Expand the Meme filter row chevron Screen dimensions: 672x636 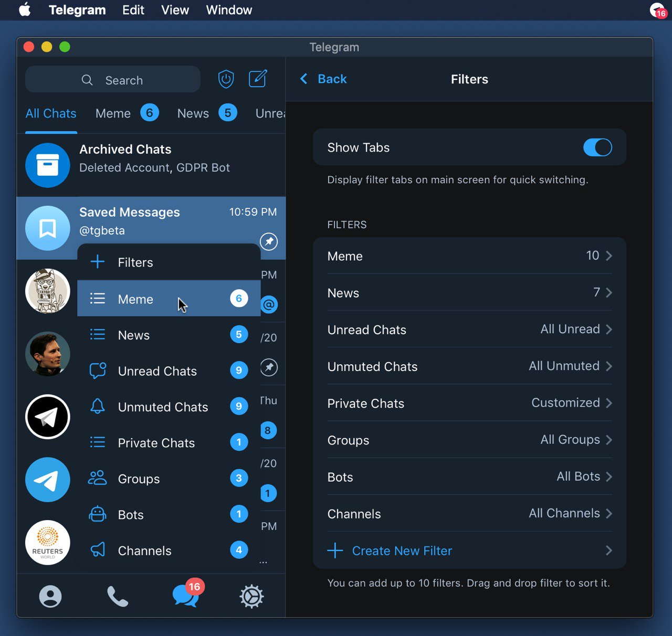click(609, 256)
